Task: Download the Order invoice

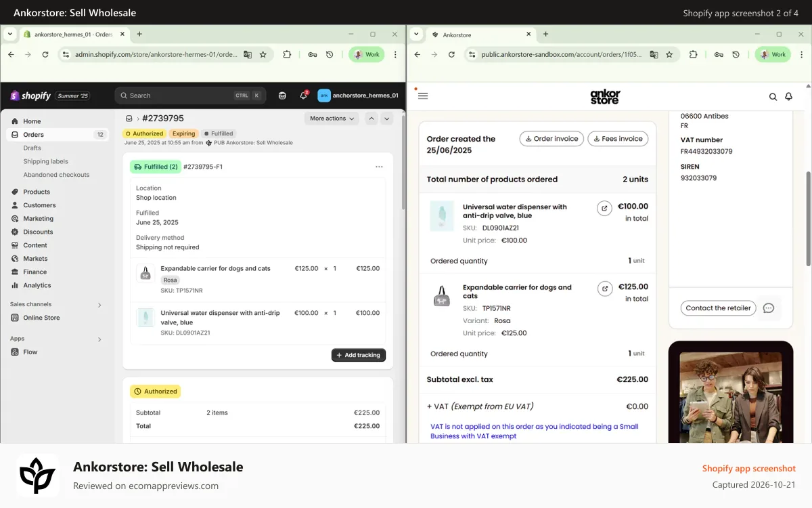Action: click(x=551, y=139)
